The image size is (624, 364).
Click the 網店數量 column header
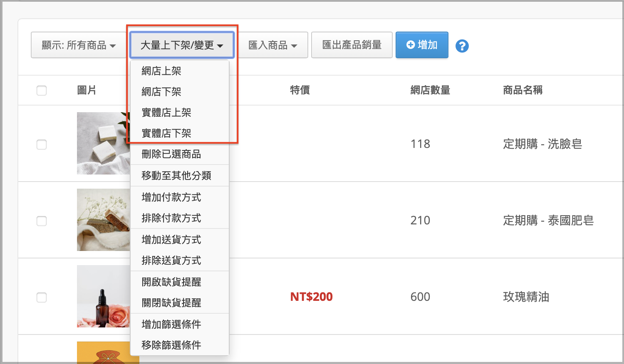click(x=430, y=90)
